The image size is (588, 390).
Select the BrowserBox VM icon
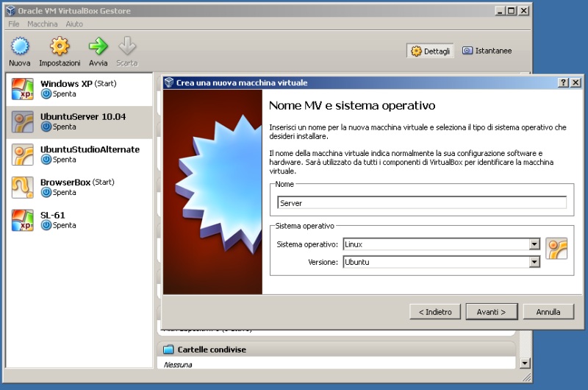click(x=22, y=187)
